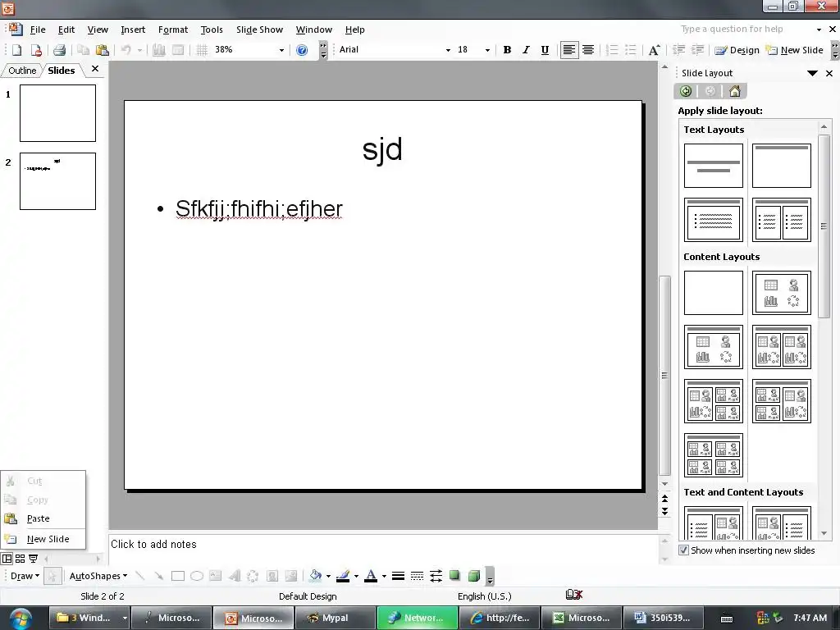Click the Paste icon in Standard toolbar
This screenshot has width=840, height=630.
point(103,50)
